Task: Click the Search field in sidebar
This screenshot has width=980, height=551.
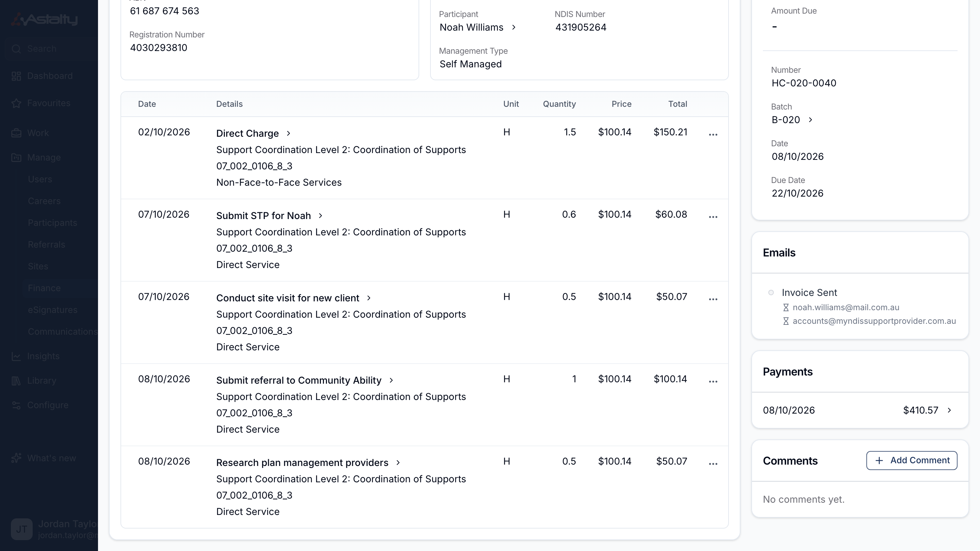Action: (x=51, y=49)
